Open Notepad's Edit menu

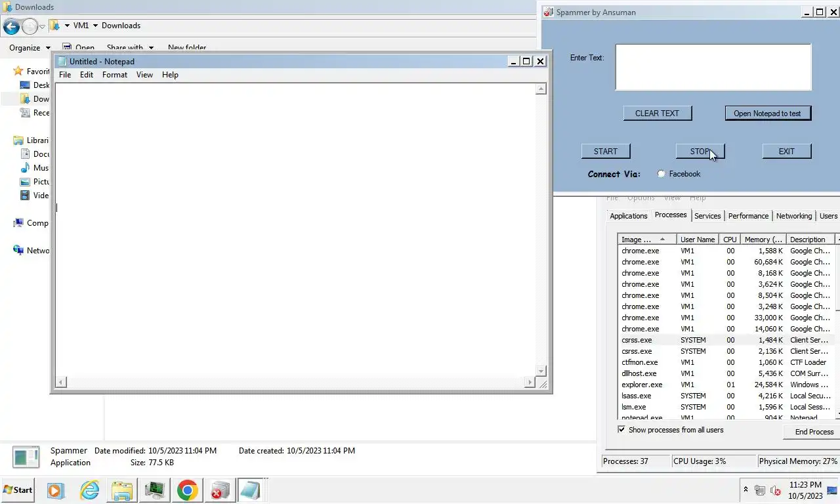click(87, 75)
